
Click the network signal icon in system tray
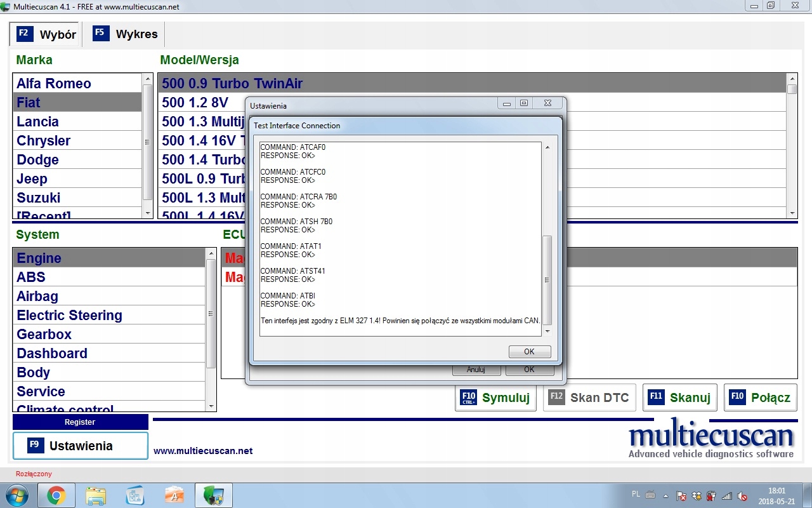(727, 495)
